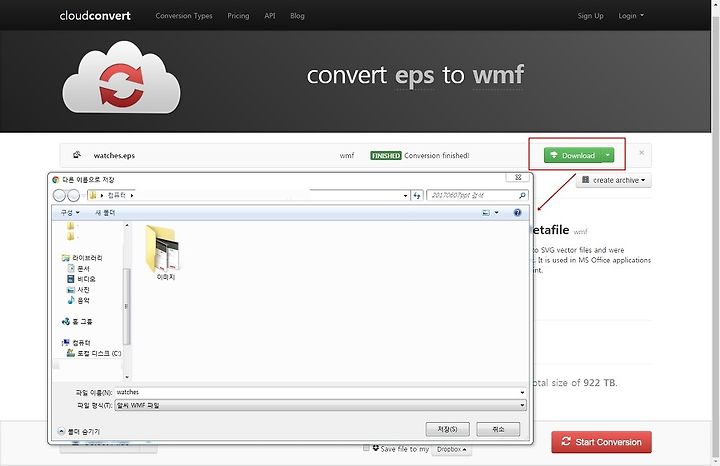This screenshot has height=466, width=720.
Task: Close the save dialog with X
Action: pos(518,177)
